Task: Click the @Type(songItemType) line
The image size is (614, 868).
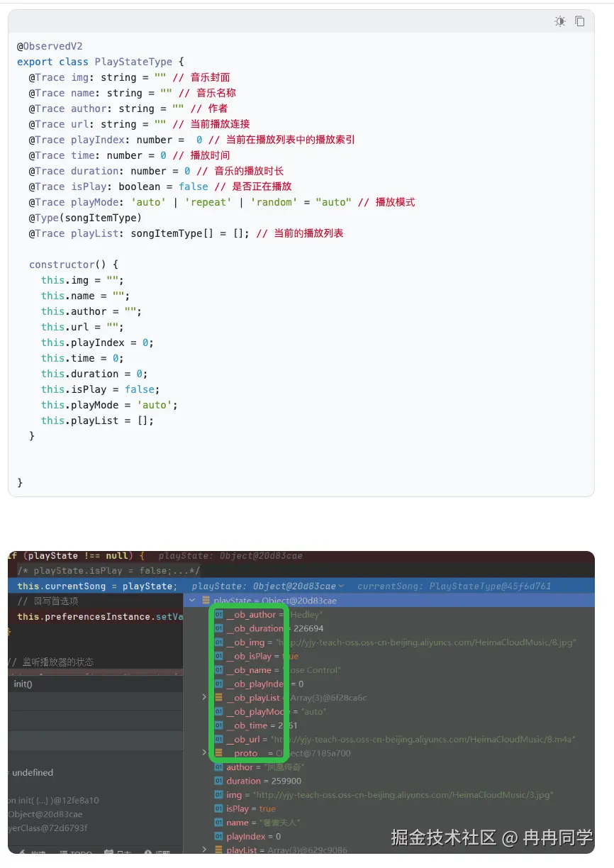Action: (85, 218)
